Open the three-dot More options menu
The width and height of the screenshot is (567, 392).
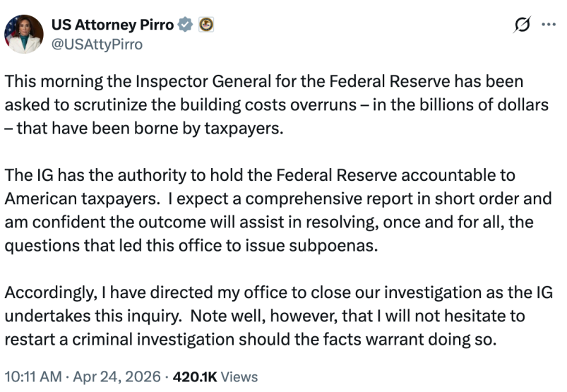(x=548, y=25)
